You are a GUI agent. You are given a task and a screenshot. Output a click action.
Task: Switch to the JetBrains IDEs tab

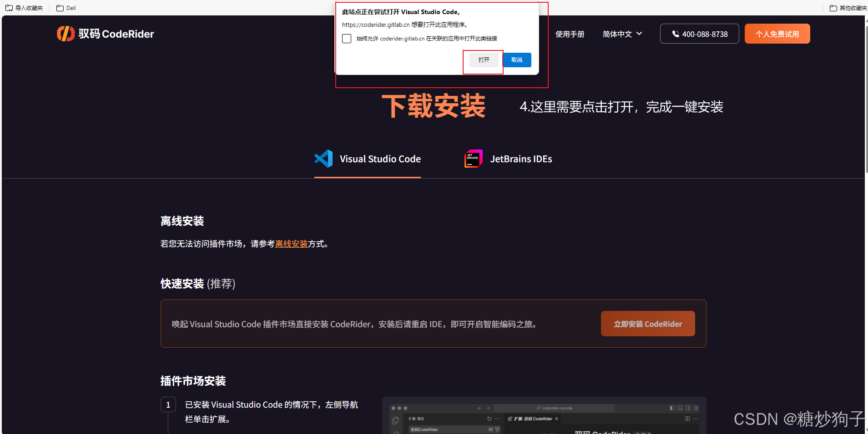[x=521, y=159]
